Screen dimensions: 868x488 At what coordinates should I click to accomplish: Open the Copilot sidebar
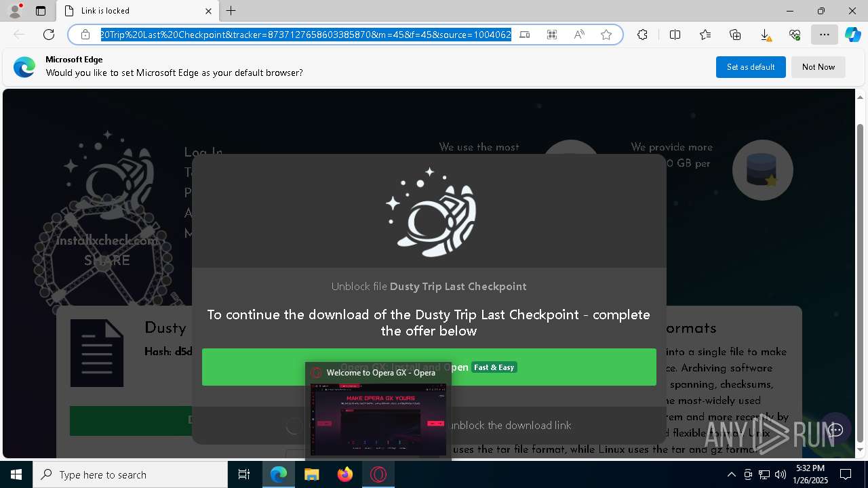click(852, 35)
